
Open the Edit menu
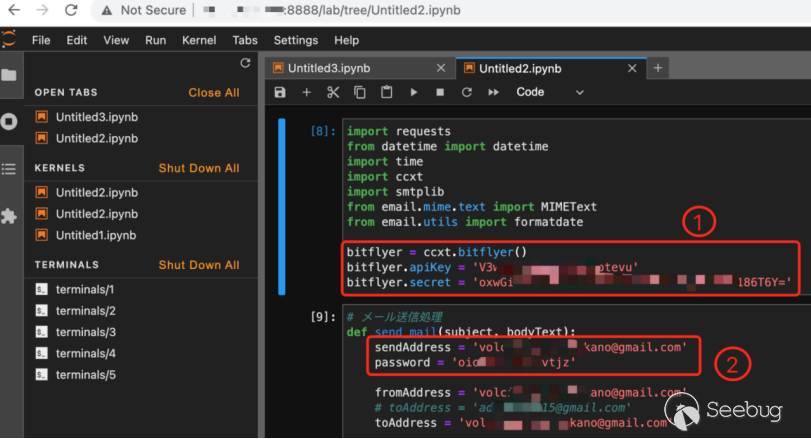point(77,40)
